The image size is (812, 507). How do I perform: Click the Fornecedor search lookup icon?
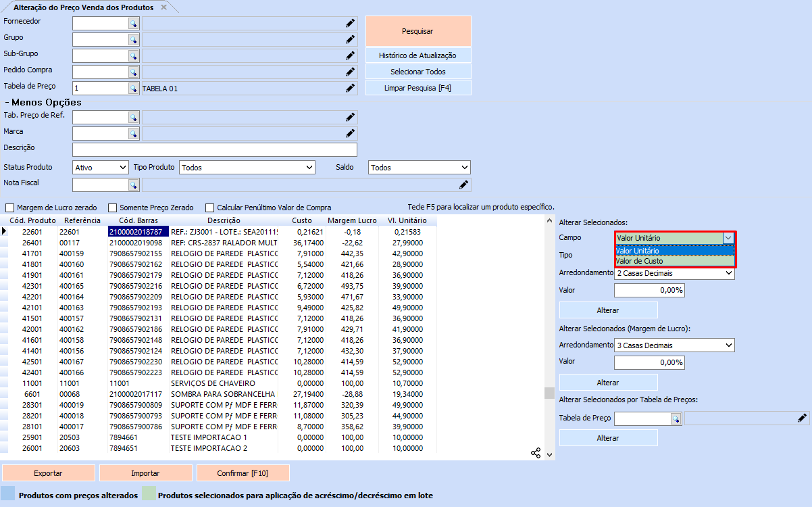134,23
